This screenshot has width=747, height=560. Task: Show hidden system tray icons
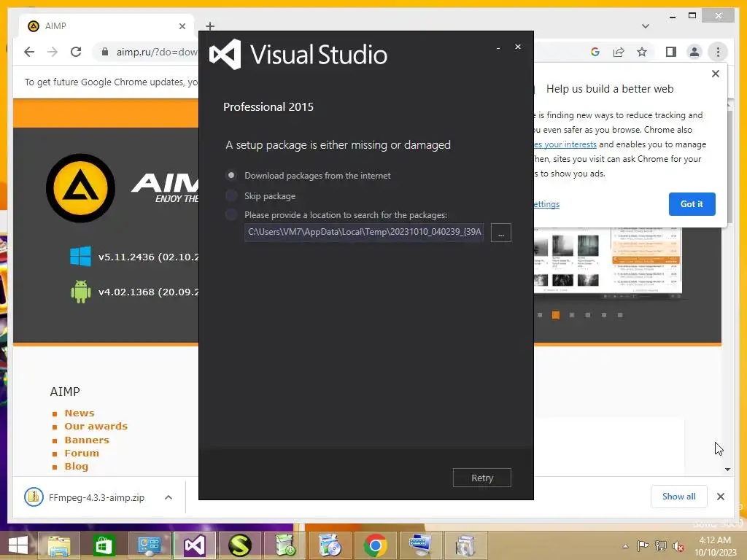coord(625,546)
